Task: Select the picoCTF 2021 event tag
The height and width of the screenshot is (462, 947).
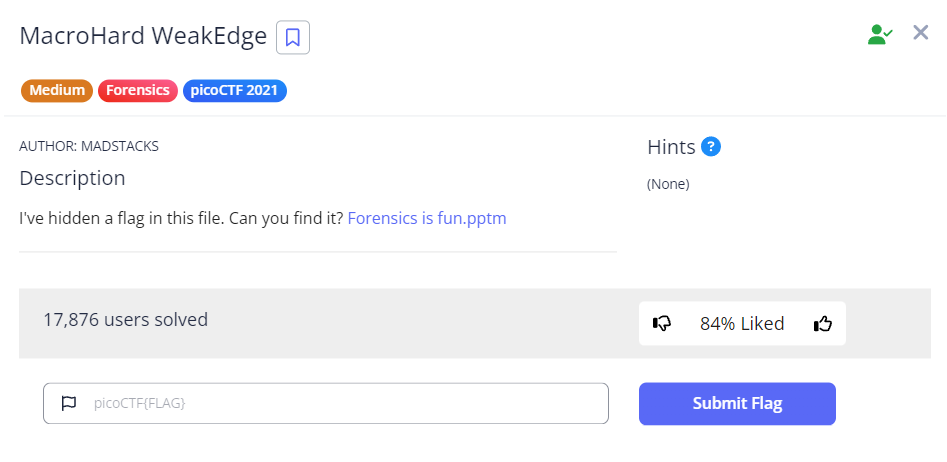Action: pos(235,91)
